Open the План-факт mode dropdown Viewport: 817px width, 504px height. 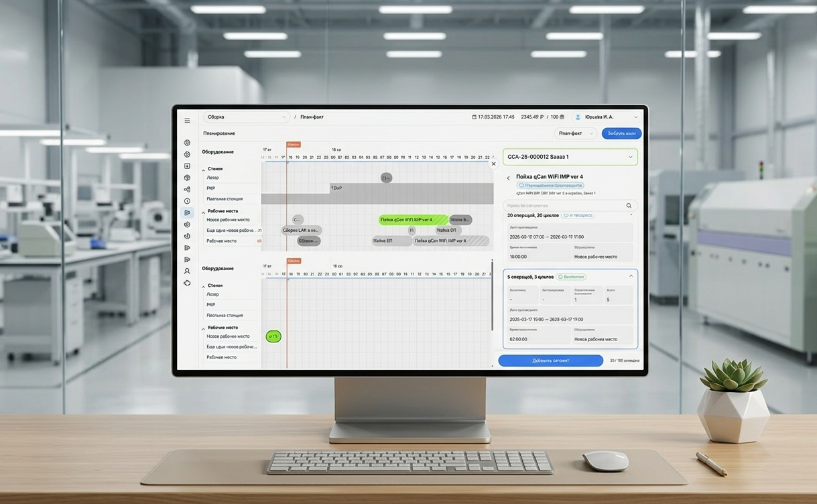pyautogui.click(x=576, y=133)
